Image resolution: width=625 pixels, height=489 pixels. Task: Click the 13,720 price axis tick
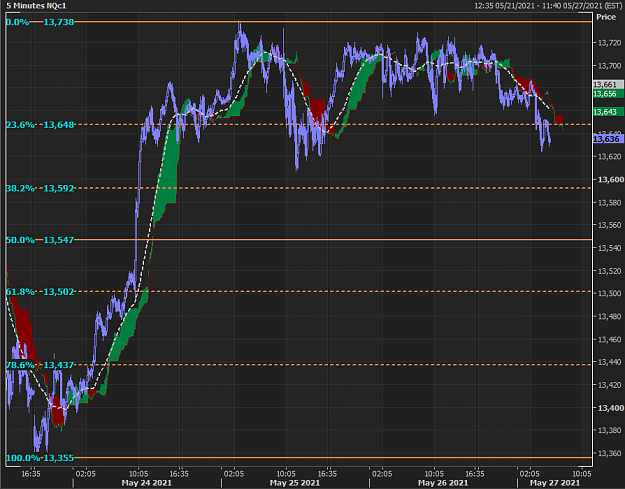[x=609, y=43]
